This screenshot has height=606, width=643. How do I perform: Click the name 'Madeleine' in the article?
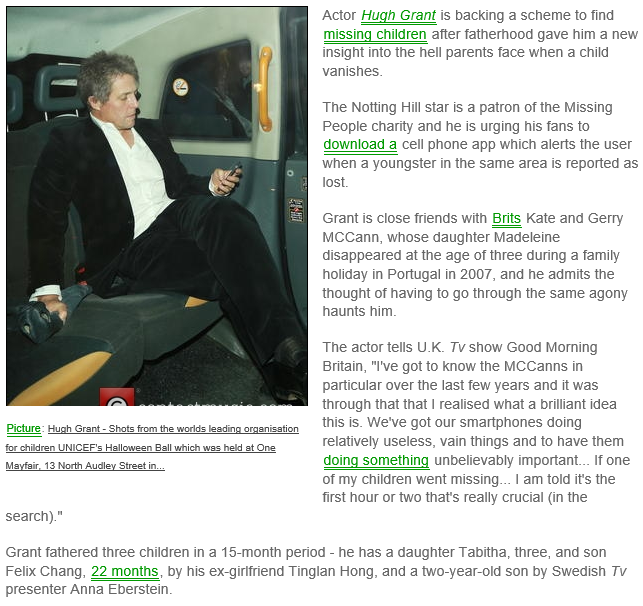(527, 237)
